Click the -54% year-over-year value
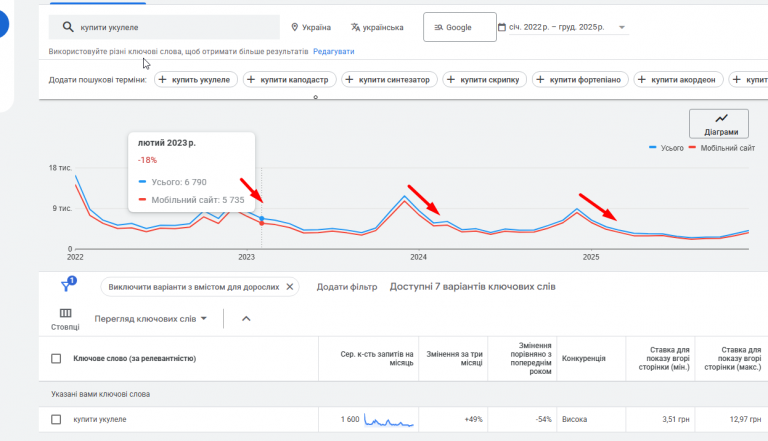The height and width of the screenshot is (441, 768). 543,419
